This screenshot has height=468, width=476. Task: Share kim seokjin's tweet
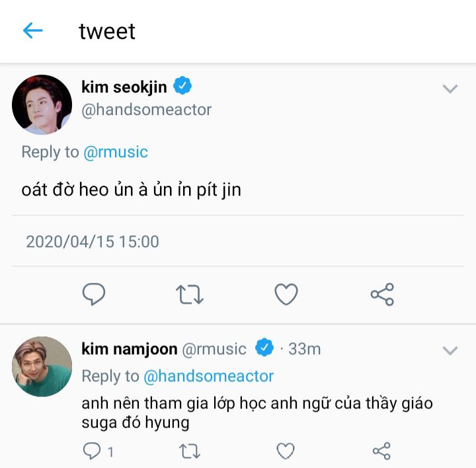pyautogui.click(x=382, y=294)
